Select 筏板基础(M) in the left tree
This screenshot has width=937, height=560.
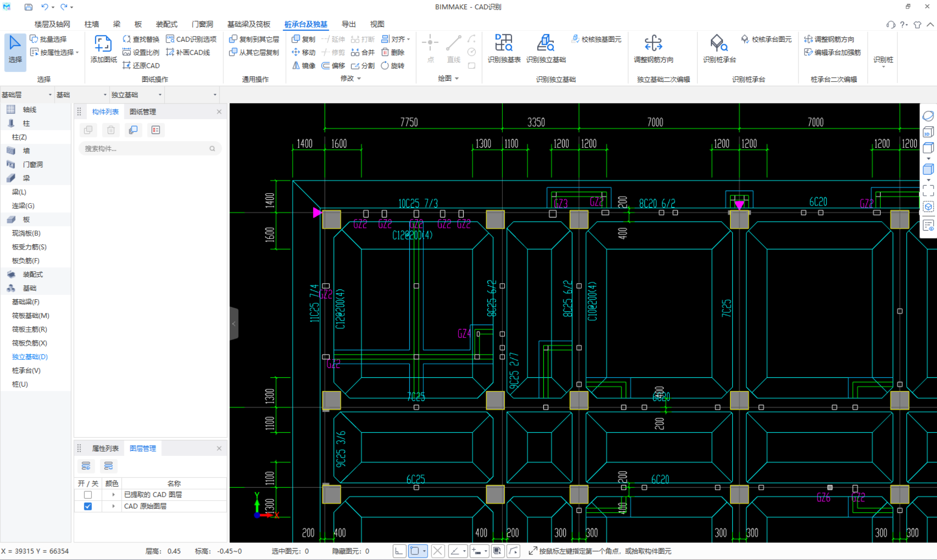(x=30, y=316)
